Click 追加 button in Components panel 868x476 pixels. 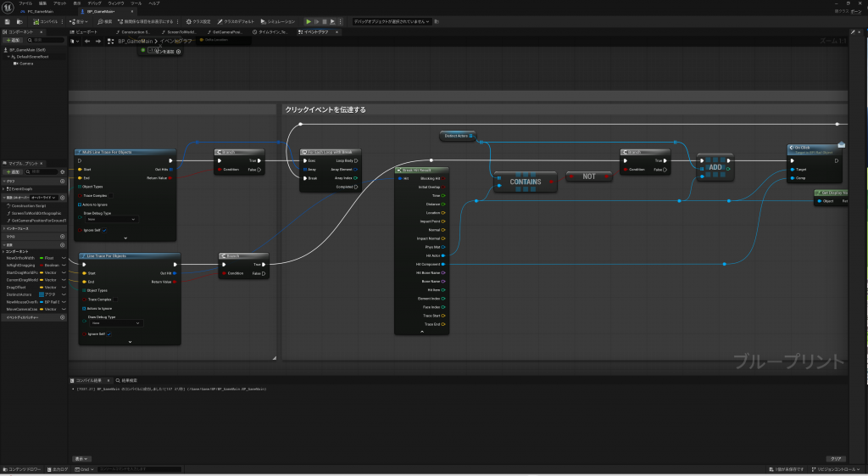[13, 41]
